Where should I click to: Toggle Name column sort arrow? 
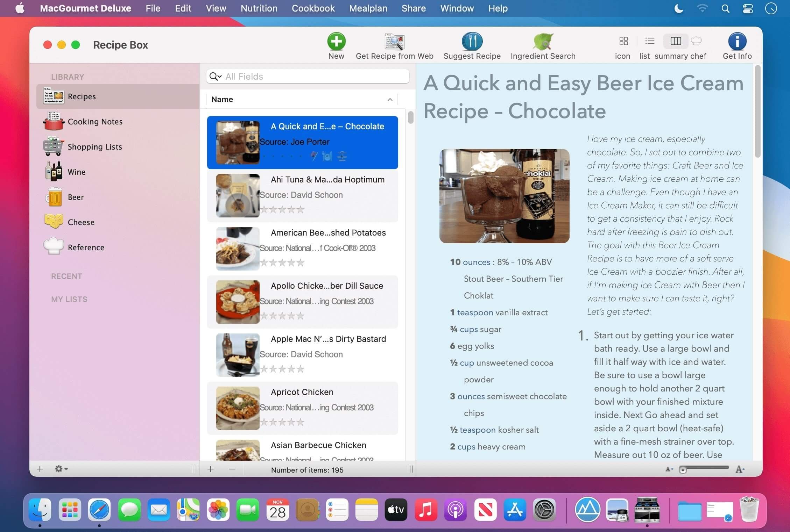pos(390,100)
